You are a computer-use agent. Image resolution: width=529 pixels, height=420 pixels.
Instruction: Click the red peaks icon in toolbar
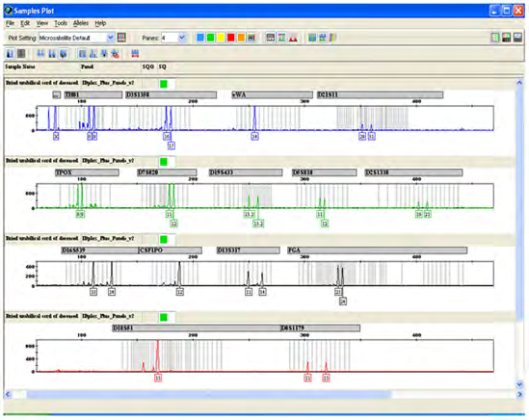click(293, 38)
